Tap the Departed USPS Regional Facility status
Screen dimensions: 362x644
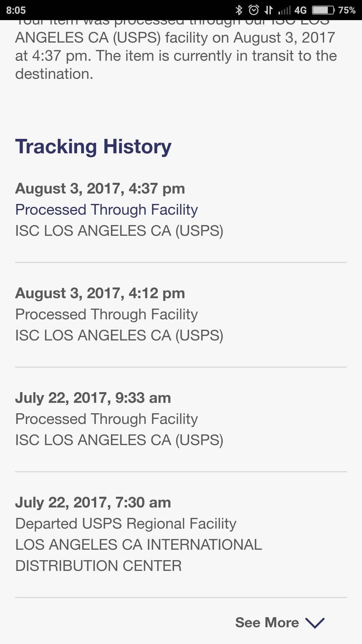[x=126, y=524]
